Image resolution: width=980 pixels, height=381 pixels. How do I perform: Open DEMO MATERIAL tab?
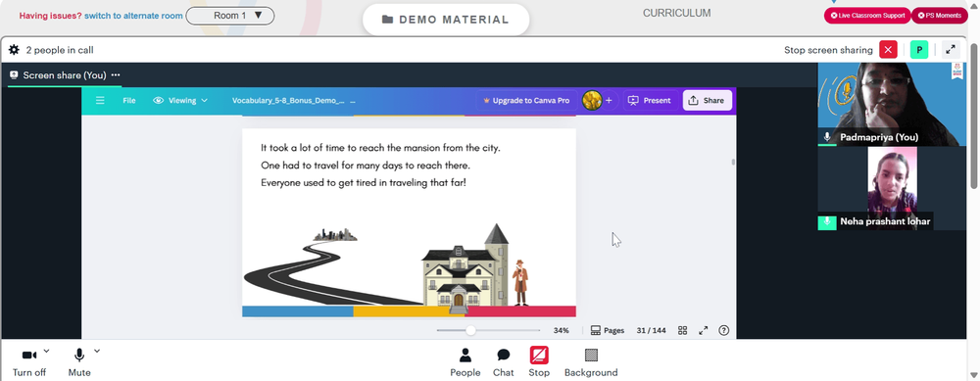click(x=446, y=20)
